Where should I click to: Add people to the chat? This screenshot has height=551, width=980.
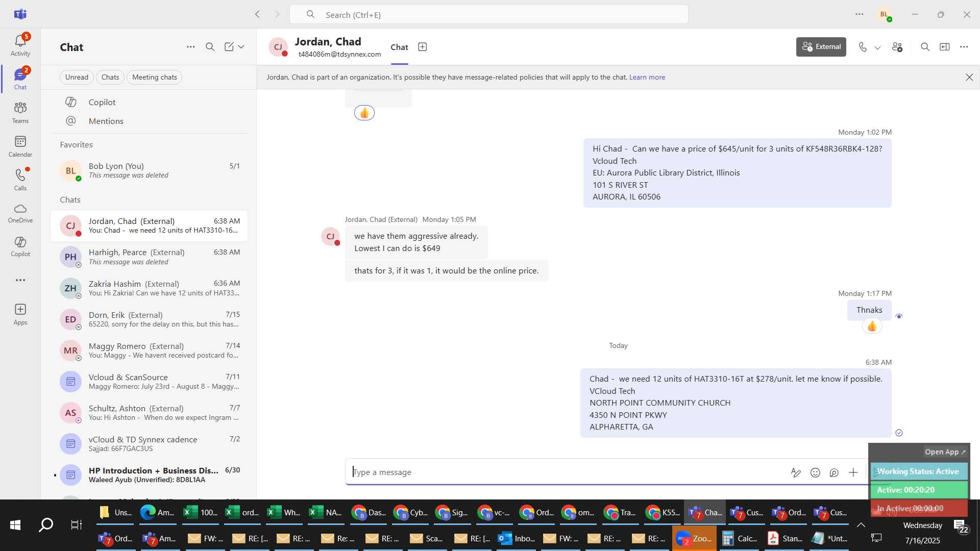click(x=897, y=47)
